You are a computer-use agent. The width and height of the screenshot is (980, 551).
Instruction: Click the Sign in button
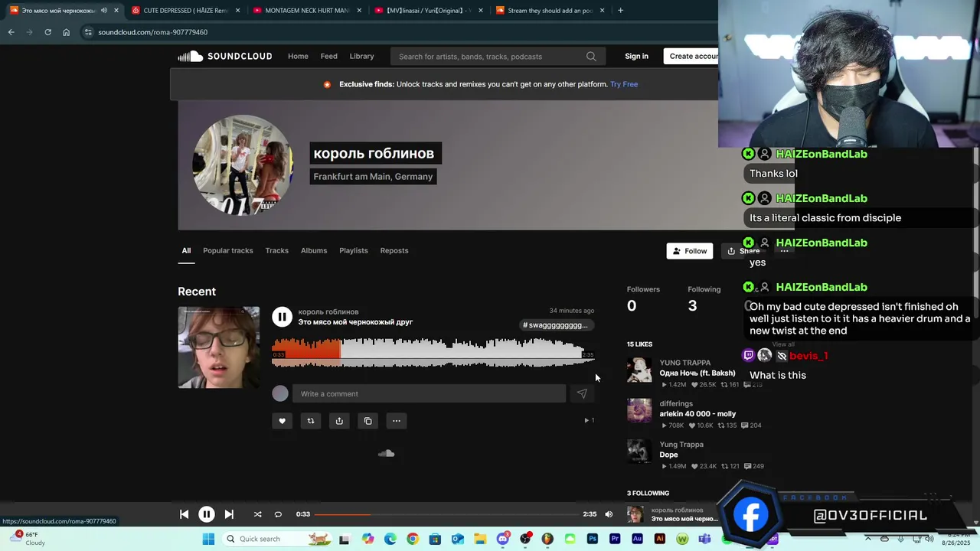pos(636,56)
